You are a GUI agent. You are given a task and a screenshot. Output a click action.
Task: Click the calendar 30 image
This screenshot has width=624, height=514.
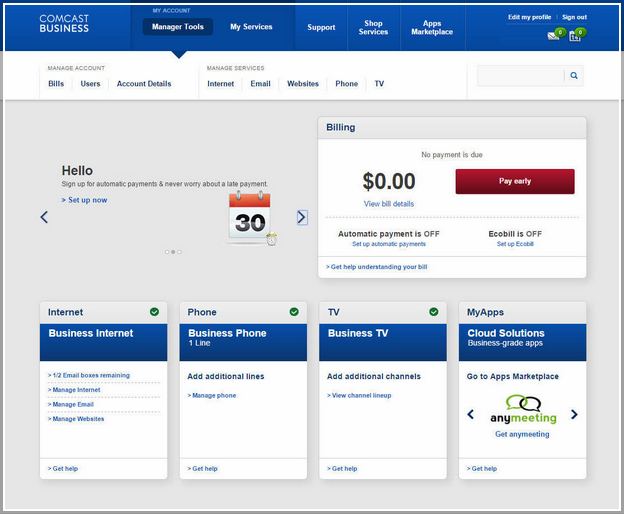[x=252, y=218]
